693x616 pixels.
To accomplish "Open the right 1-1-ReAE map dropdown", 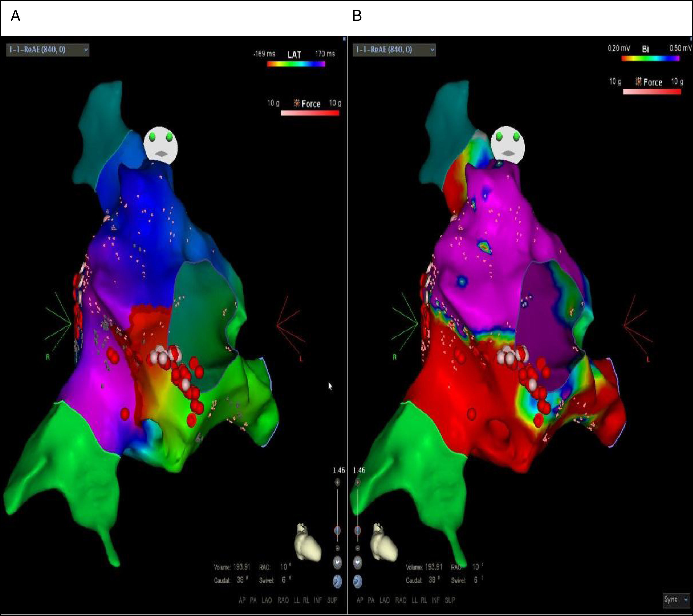I will click(394, 50).
